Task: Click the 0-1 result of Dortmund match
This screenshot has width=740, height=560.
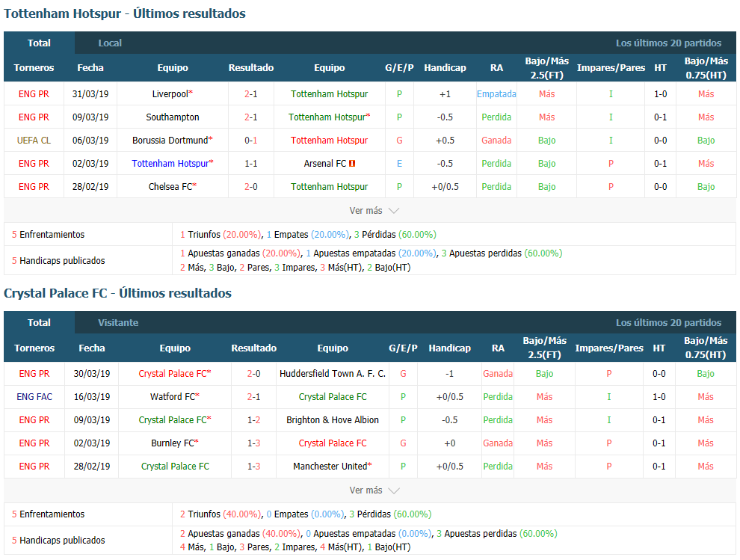Action: (251, 141)
